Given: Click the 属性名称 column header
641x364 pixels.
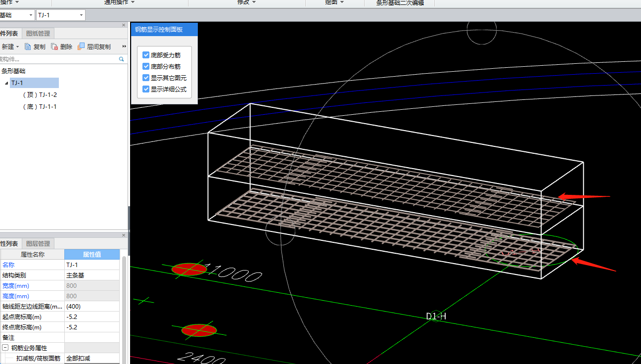Looking at the screenshot, I should [32, 255].
